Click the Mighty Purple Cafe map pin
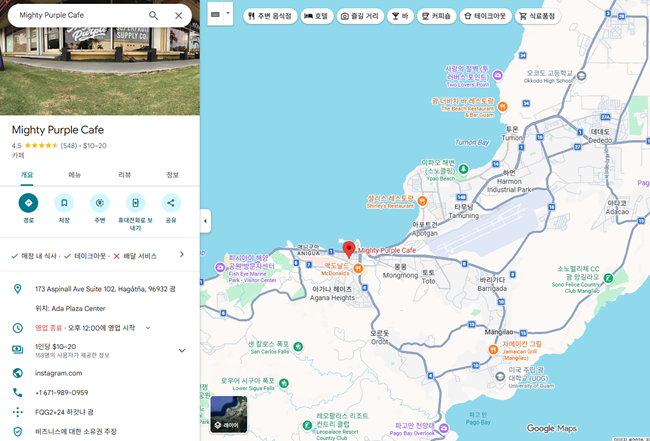The width and height of the screenshot is (650, 441). point(348,249)
